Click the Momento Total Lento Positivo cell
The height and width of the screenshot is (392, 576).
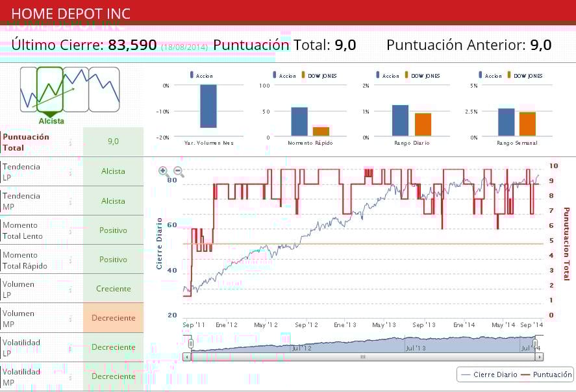(113, 230)
